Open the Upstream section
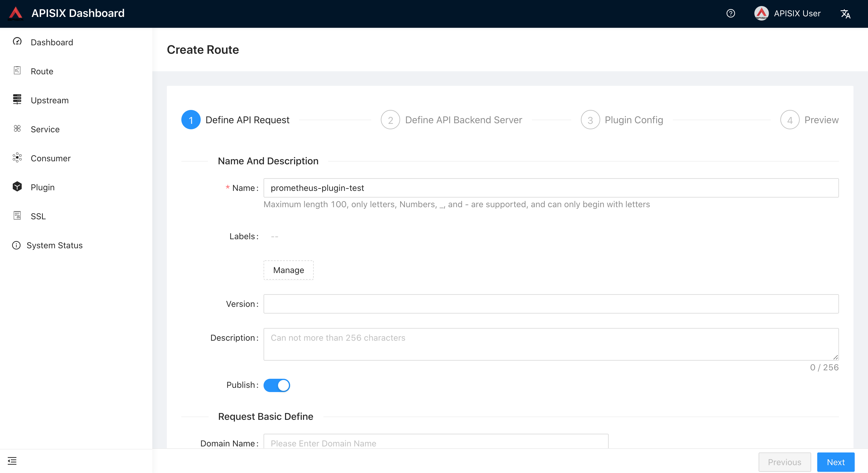 coord(50,100)
